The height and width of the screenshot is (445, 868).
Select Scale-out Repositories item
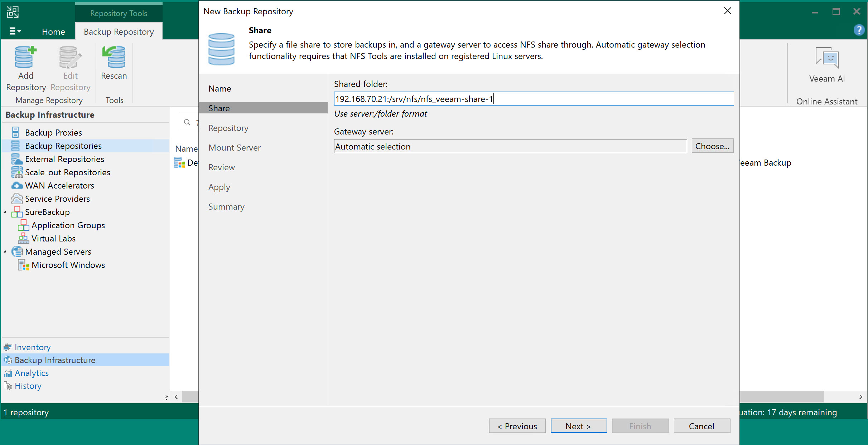coord(67,172)
